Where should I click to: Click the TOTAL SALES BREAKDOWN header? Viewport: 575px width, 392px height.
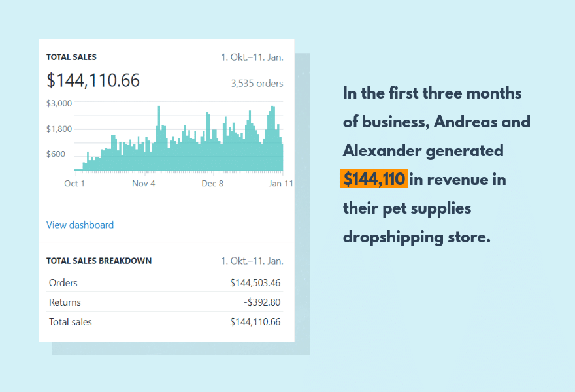(x=99, y=260)
